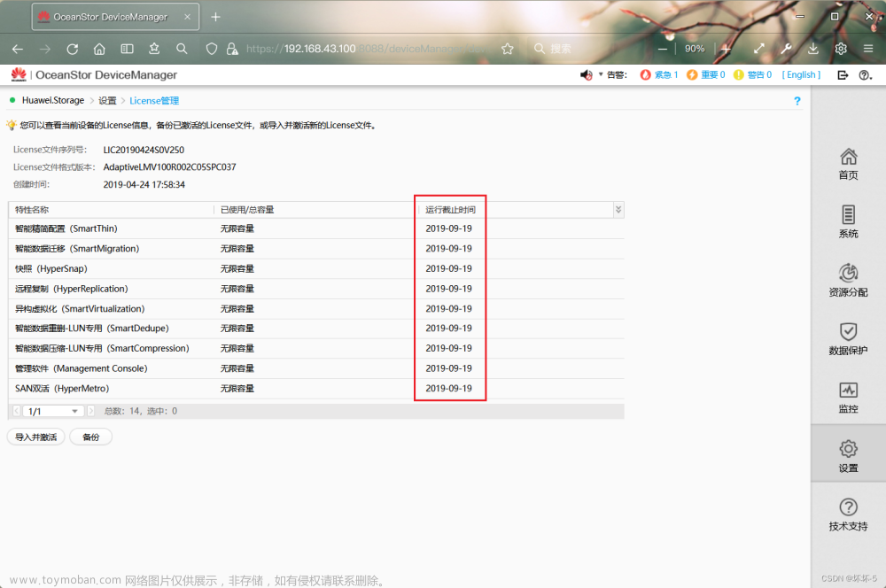The image size is (886, 588).
Task: Go to 首页 home in sidebar
Action: click(848, 165)
